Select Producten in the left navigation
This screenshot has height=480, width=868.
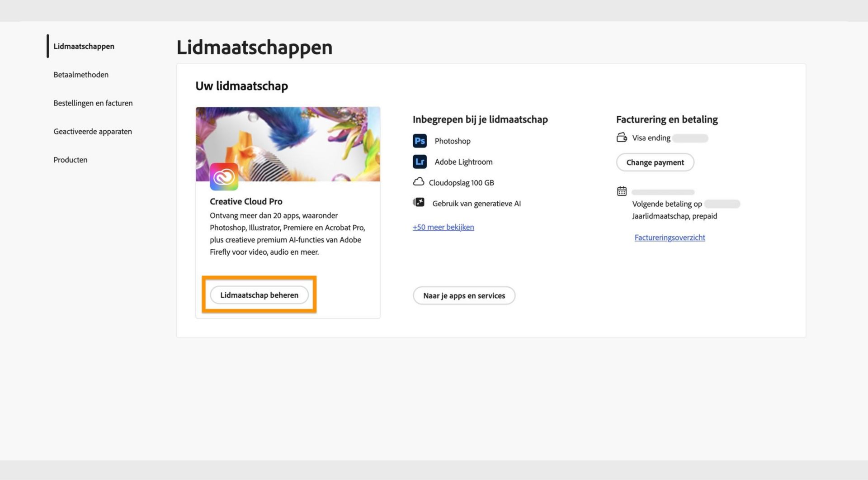(70, 160)
